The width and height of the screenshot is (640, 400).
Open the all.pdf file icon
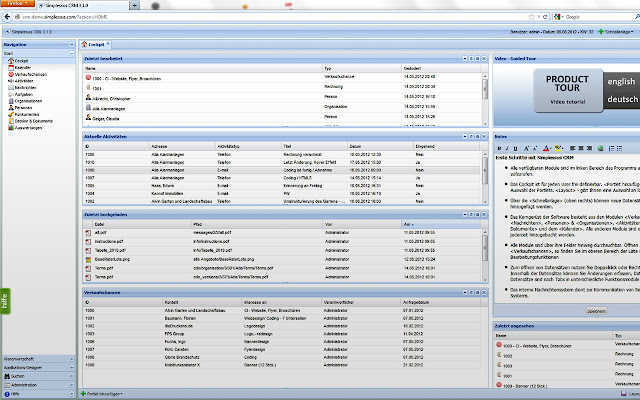89,232
